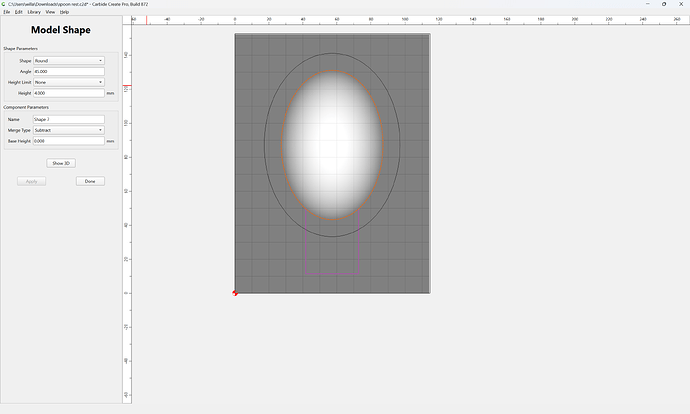This screenshot has height=414, width=690.
Task: Click the Component Parameters label
Action: (x=26, y=107)
